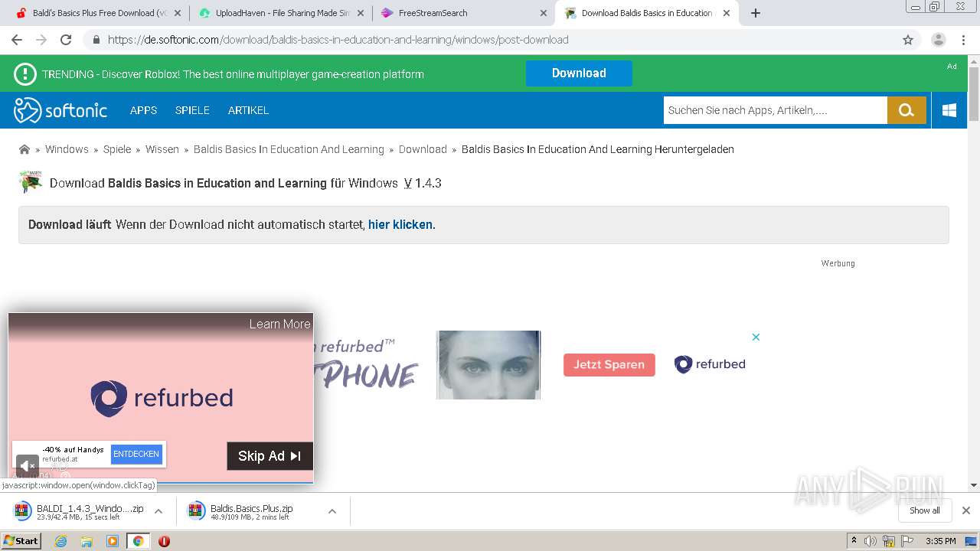Open Internet Explorer from the taskbar

(x=60, y=541)
